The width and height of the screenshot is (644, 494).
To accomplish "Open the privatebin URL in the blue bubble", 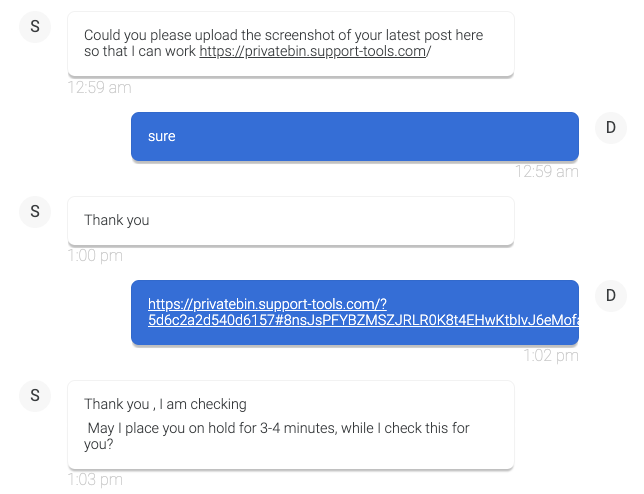I will pos(267,304).
